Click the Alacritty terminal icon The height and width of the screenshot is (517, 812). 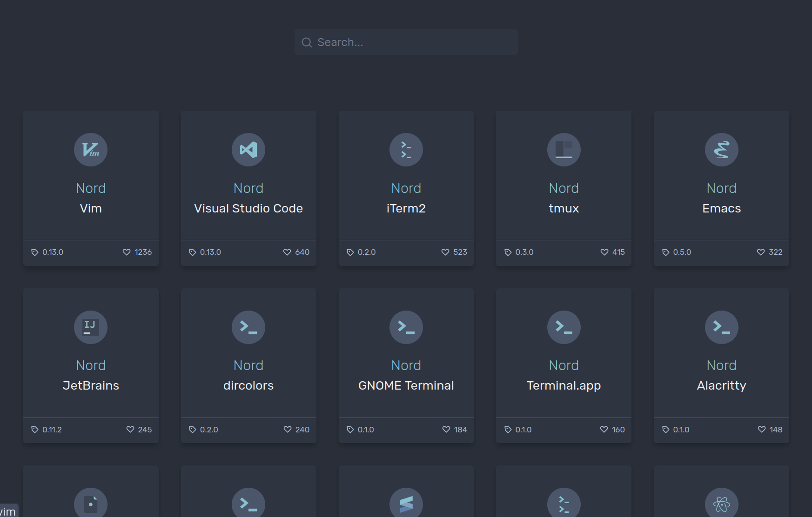pos(721,327)
